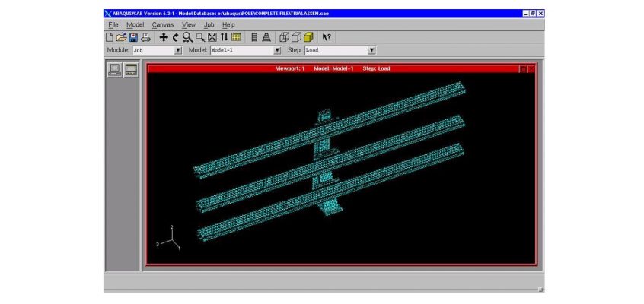Open the views toolbox grid icon
644x304 pixels.
point(236,37)
